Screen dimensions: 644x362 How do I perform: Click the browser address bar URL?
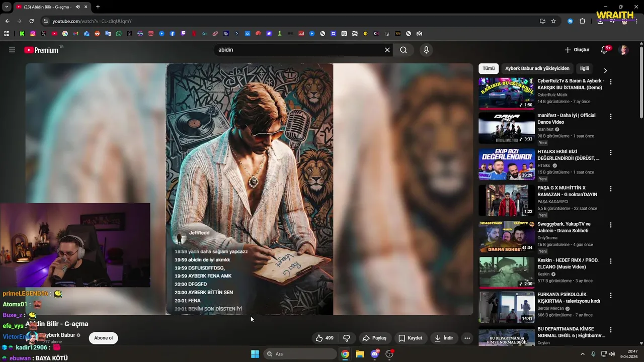point(92,21)
